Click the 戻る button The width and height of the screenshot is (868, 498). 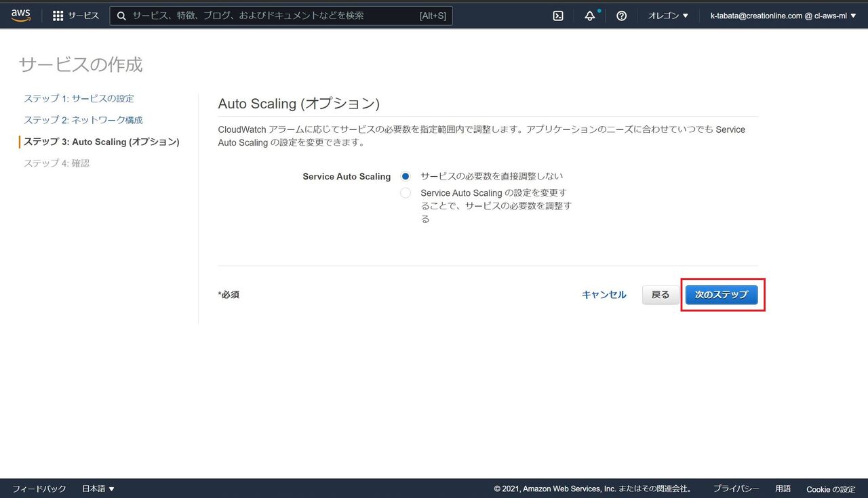coord(660,295)
